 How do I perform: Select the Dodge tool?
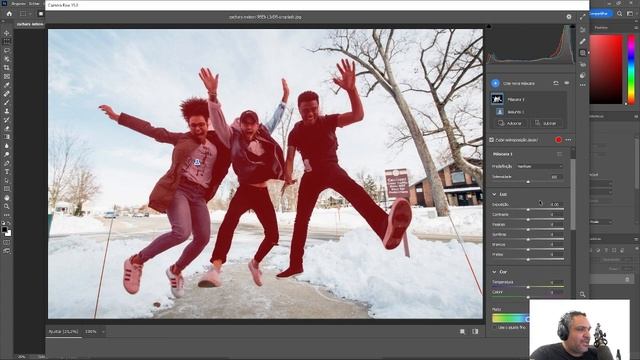(x=7, y=154)
